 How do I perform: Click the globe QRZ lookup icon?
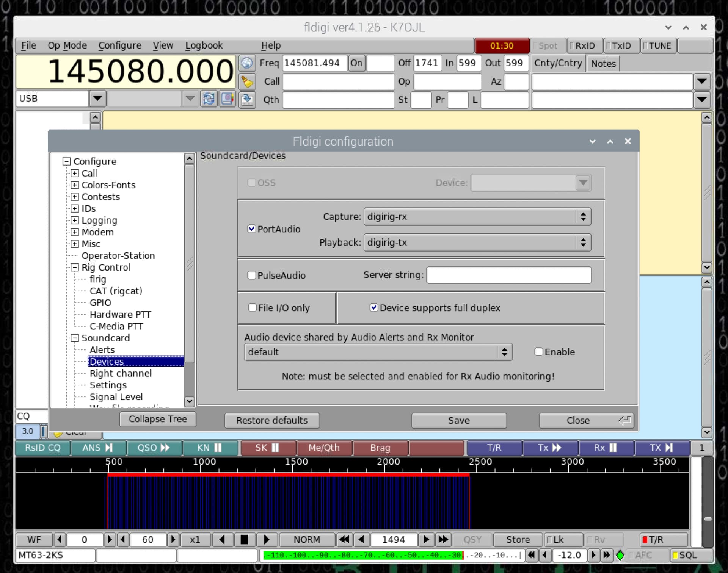click(247, 63)
